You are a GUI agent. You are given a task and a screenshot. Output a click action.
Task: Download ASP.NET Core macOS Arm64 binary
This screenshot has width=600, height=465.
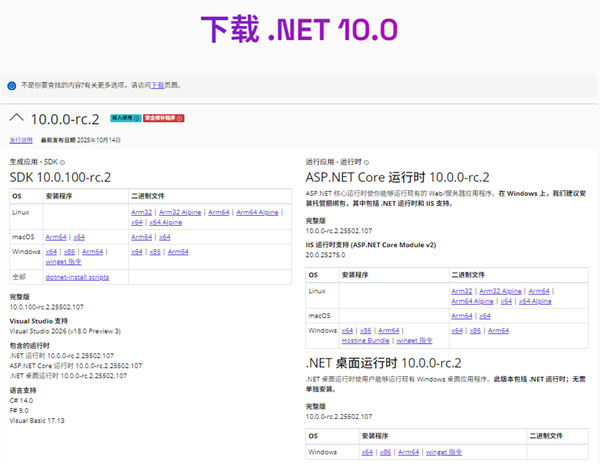(x=461, y=316)
